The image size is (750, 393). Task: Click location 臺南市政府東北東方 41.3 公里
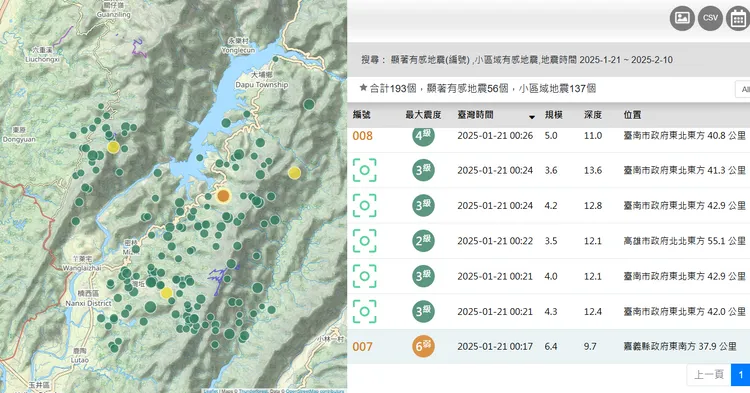684,170
